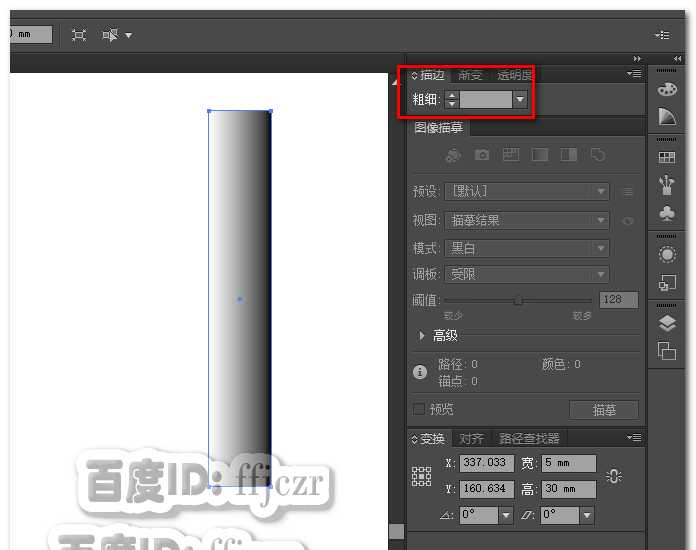Expand the 高级 advanced section
Viewport: 696px width, 550px height.
(422, 336)
